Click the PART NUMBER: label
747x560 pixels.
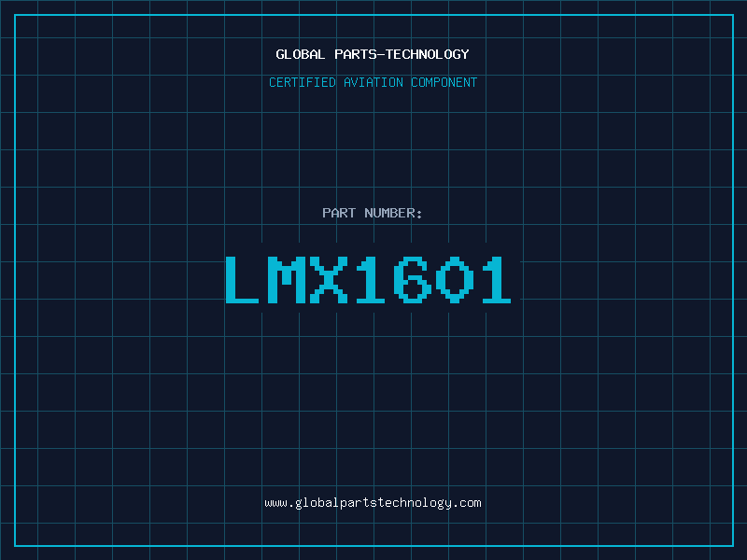click(372, 213)
